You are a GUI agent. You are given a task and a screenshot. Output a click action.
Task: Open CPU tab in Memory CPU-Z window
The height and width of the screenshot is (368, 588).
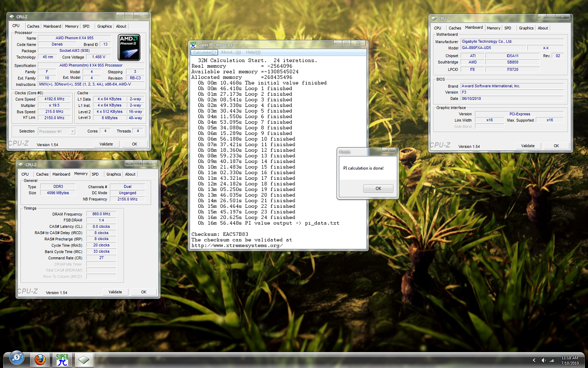tap(25, 174)
